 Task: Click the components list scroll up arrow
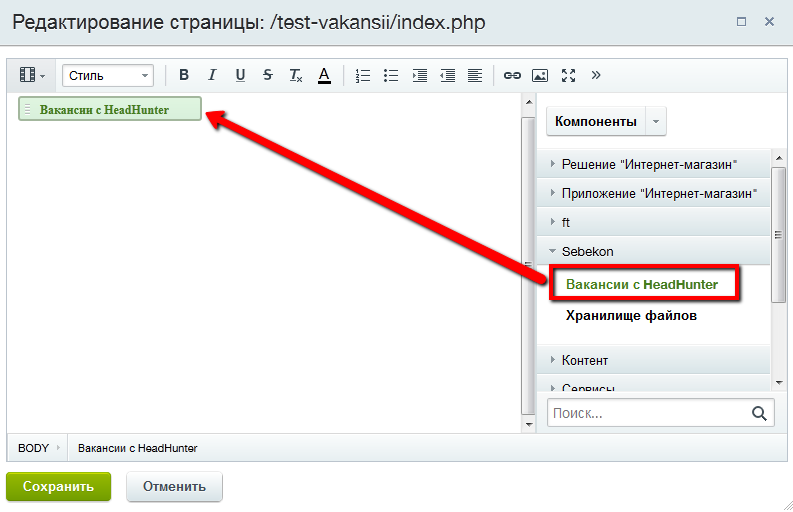779,158
